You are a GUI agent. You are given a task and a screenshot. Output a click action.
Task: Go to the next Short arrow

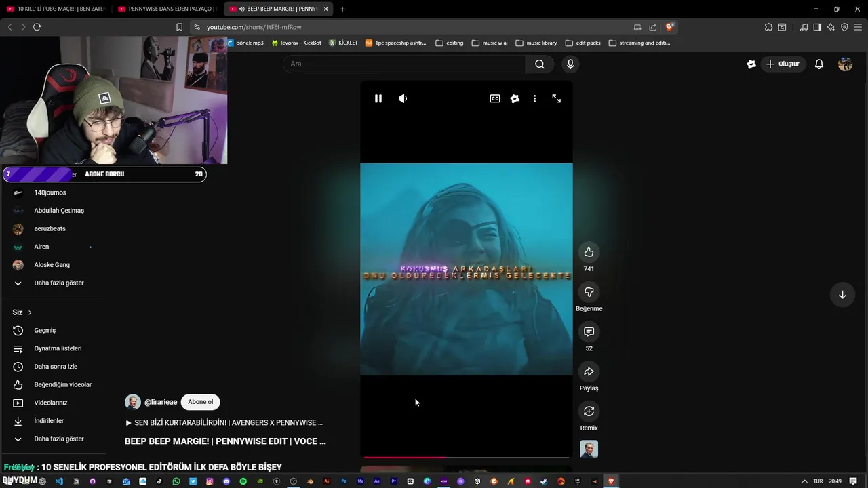(x=842, y=295)
